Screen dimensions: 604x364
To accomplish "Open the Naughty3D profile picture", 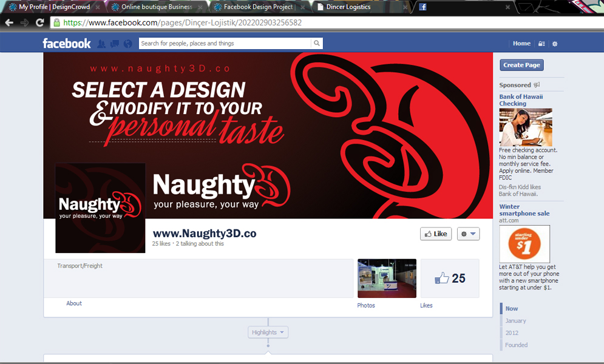I will (x=101, y=207).
